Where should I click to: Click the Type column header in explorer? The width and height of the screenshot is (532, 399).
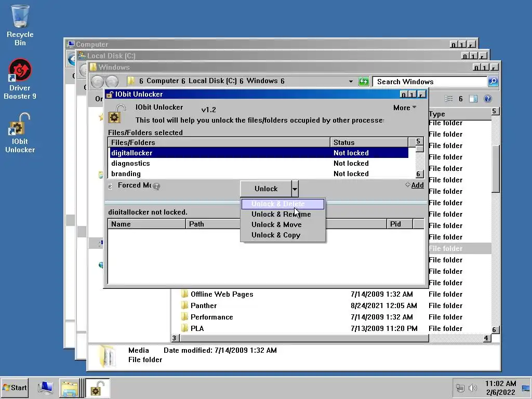pyautogui.click(x=460, y=114)
